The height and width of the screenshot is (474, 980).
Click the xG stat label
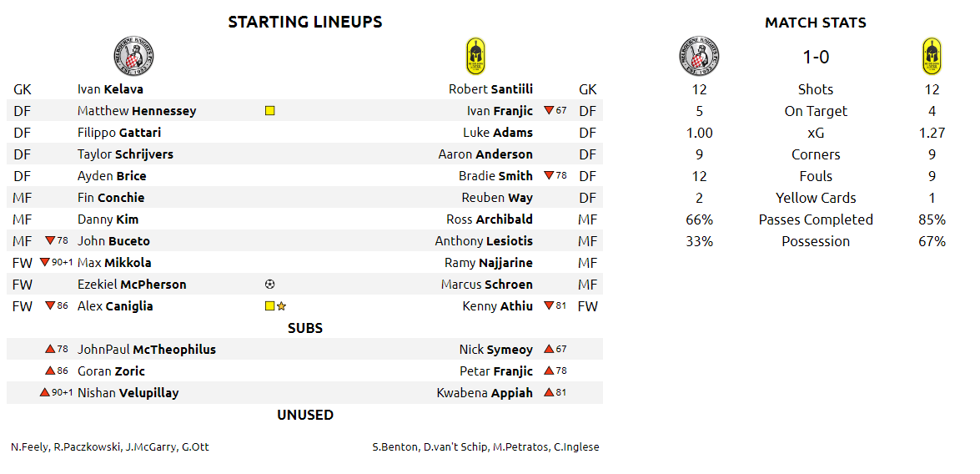point(816,134)
